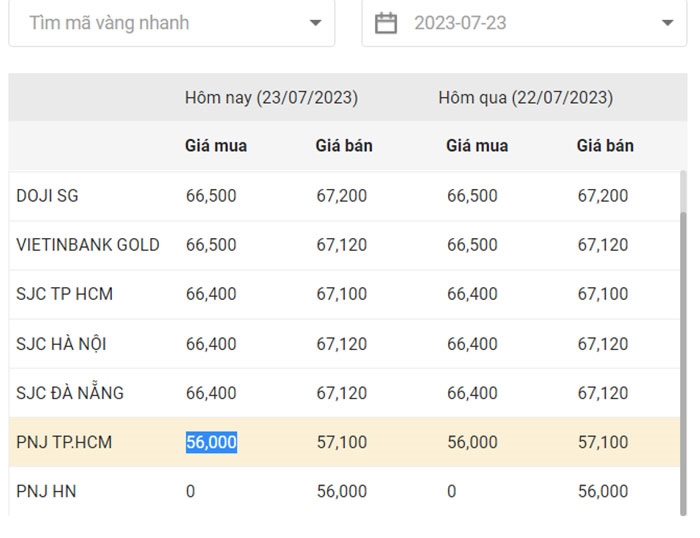
Task: Click today's "Giá mua" header
Action: pos(216,146)
